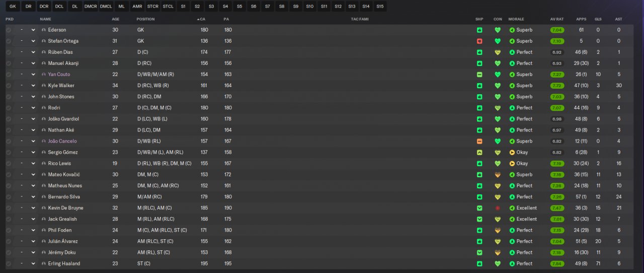Sort table by Morale column
Image resolution: width=644 pixels, height=273 pixels.
click(516, 19)
